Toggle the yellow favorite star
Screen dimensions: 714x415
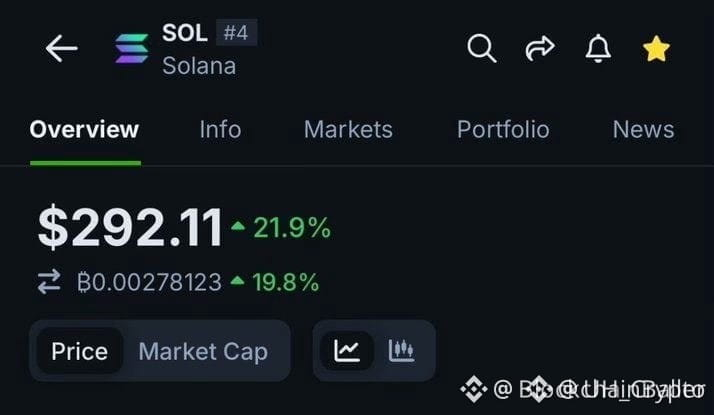(x=656, y=48)
